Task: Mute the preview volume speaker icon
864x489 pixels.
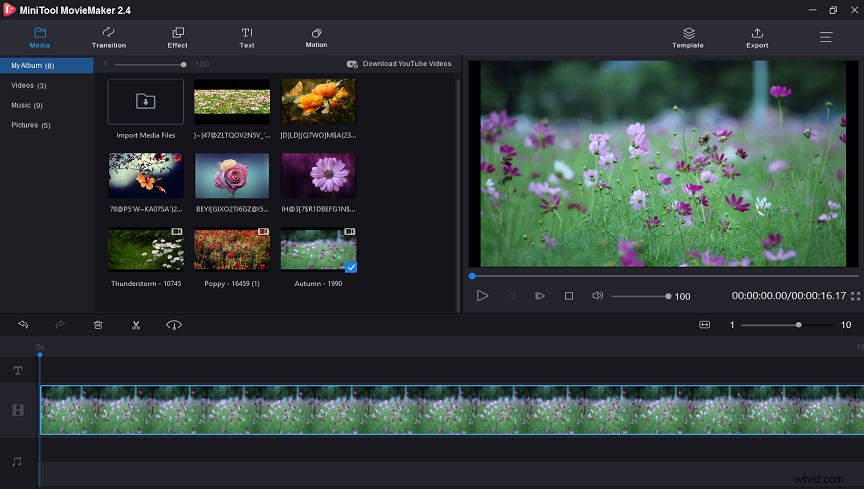Action: point(597,296)
